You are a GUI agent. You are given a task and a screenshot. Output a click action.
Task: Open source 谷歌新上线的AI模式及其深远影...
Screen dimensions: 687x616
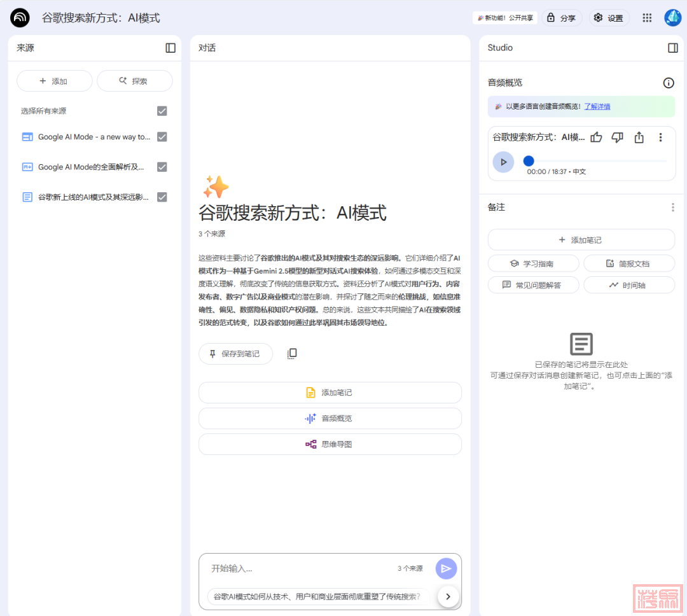[94, 197]
